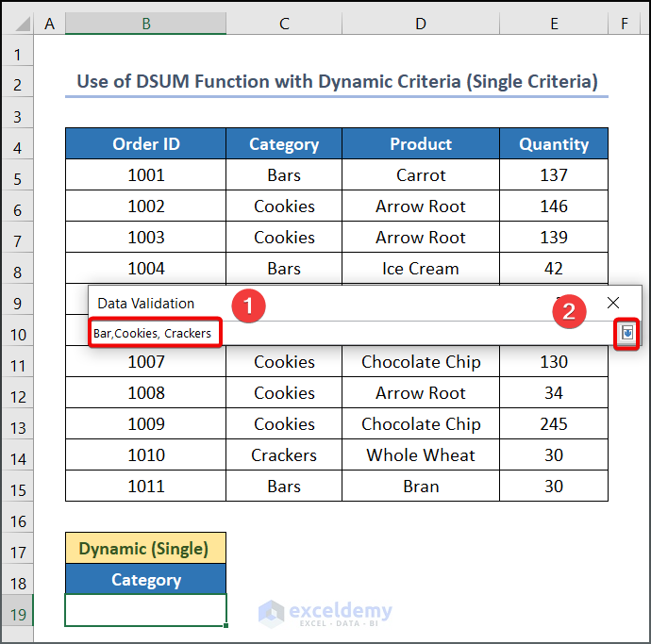Screen dimensions: 651x644
Task: Select cell with Order ID 1004
Action: coord(145,269)
